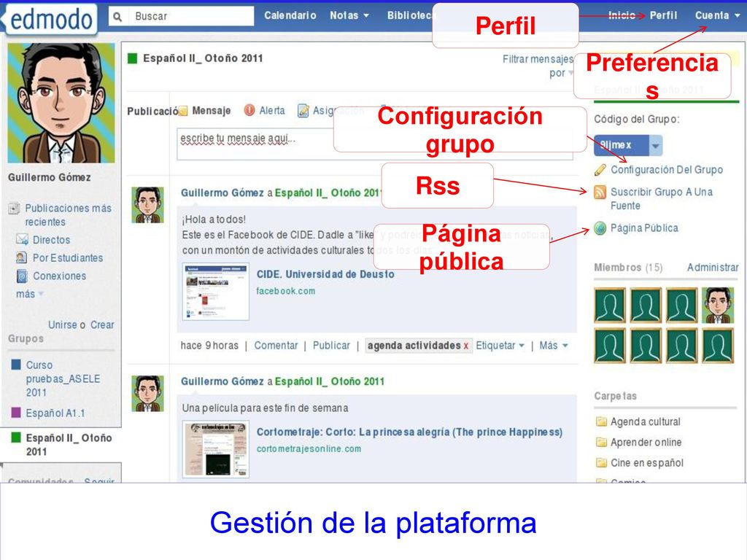Open group code dropdown arrow
The height and width of the screenshot is (560, 747).
pos(656,145)
